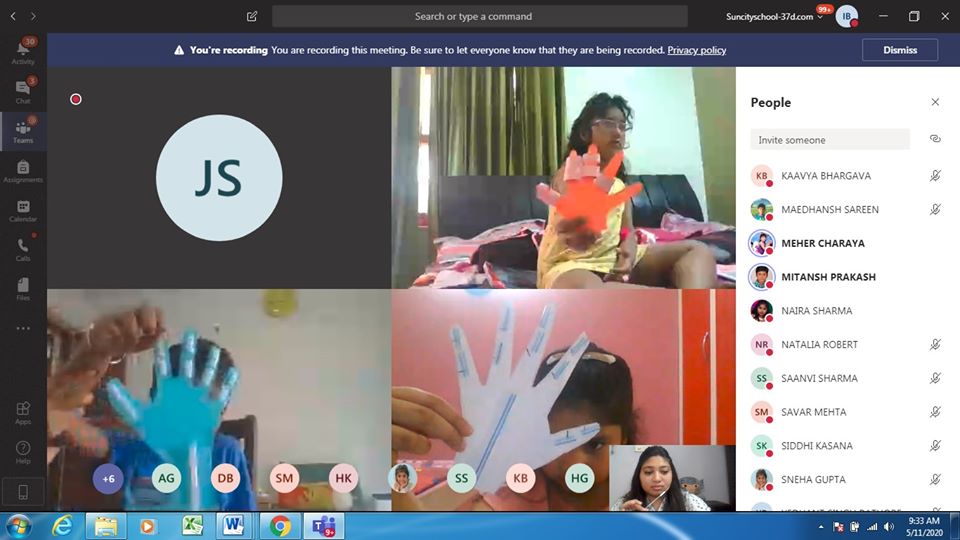Toggle mute for Kaavya Bhargava
The width and height of the screenshot is (960, 540).
click(x=935, y=176)
